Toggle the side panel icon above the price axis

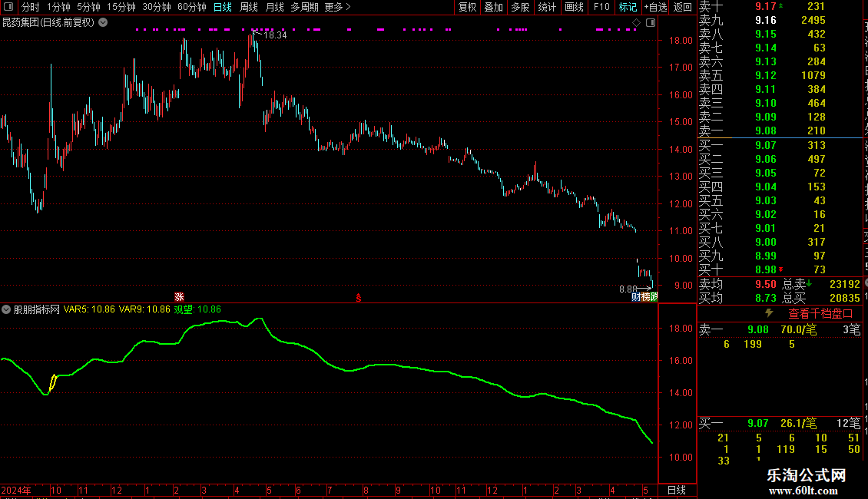tap(651, 23)
